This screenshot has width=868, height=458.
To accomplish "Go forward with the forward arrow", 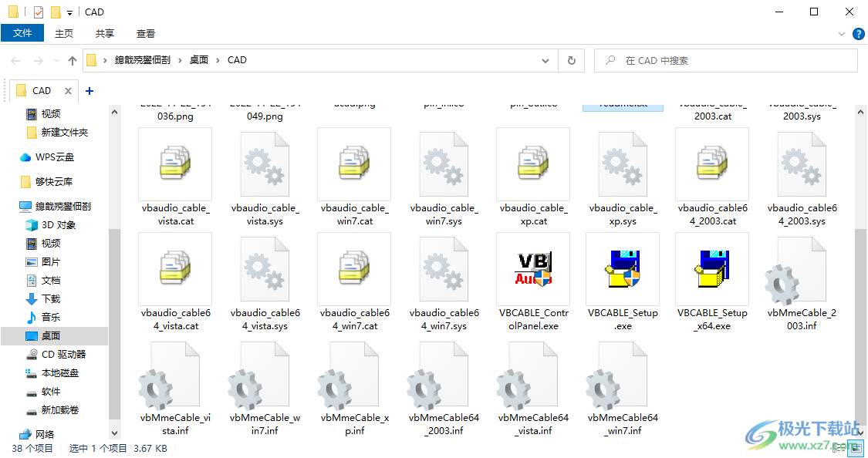I will pos(39,61).
